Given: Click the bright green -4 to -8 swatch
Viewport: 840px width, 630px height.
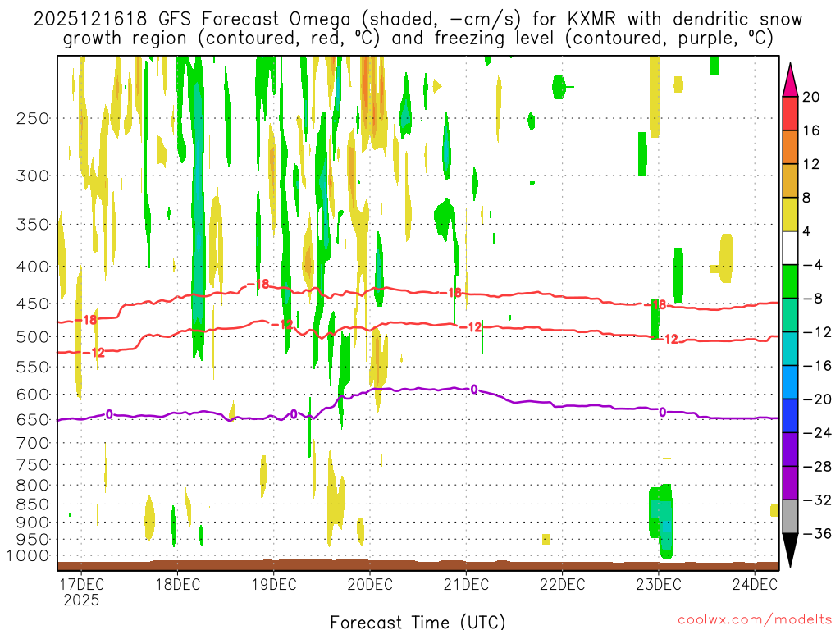Looking at the screenshot, I should pos(790,282).
